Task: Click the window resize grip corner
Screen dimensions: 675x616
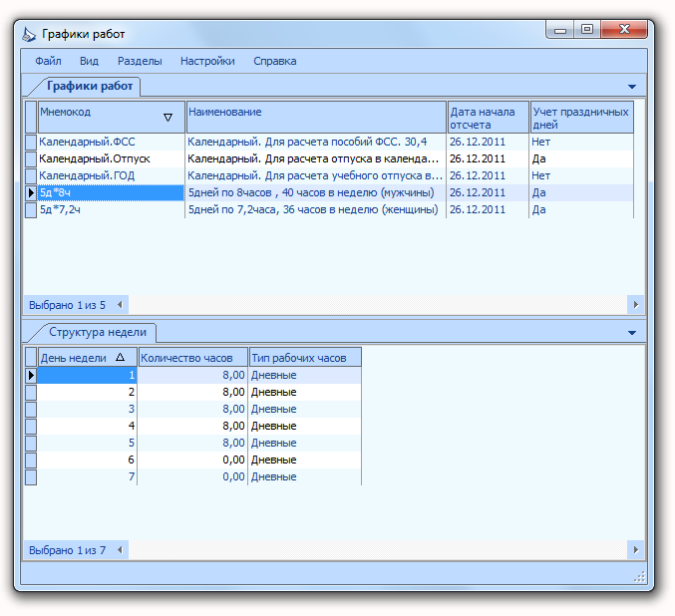Action: point(639,577)
